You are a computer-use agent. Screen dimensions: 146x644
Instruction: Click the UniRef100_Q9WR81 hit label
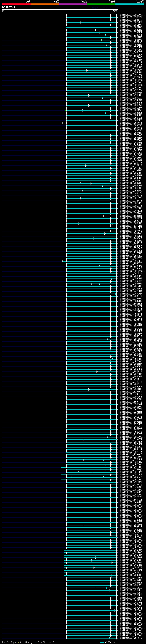point(131,563)
